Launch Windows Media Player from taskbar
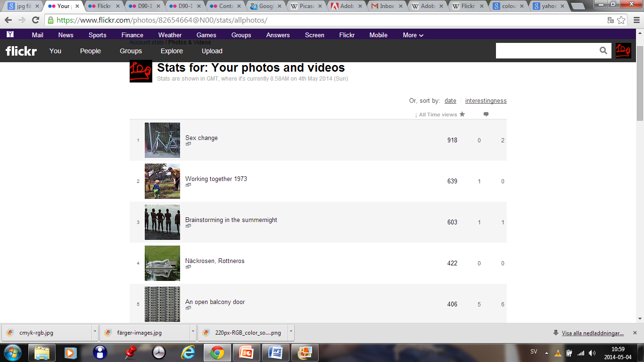Viewport: 644px width, 362px height. click(71, 352)
